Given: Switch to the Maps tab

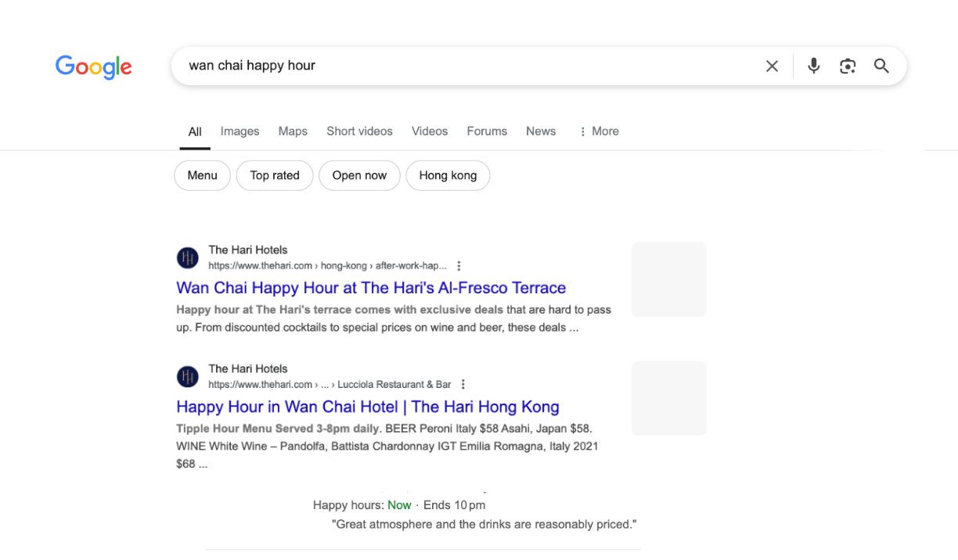Looking at the screenshot, I should pos(293,131).
